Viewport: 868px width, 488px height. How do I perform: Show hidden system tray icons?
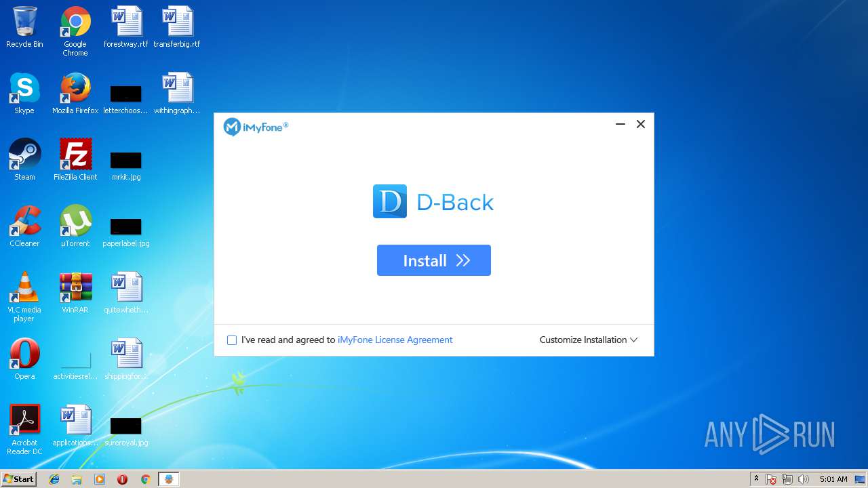tap(756, 479)
